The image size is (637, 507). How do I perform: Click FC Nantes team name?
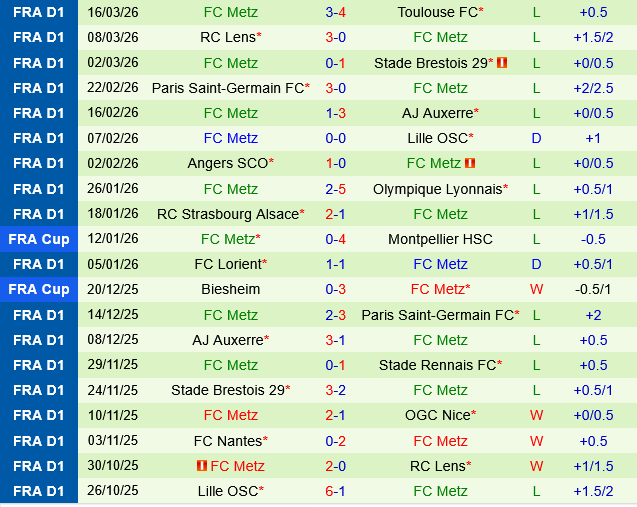[227, 440]
